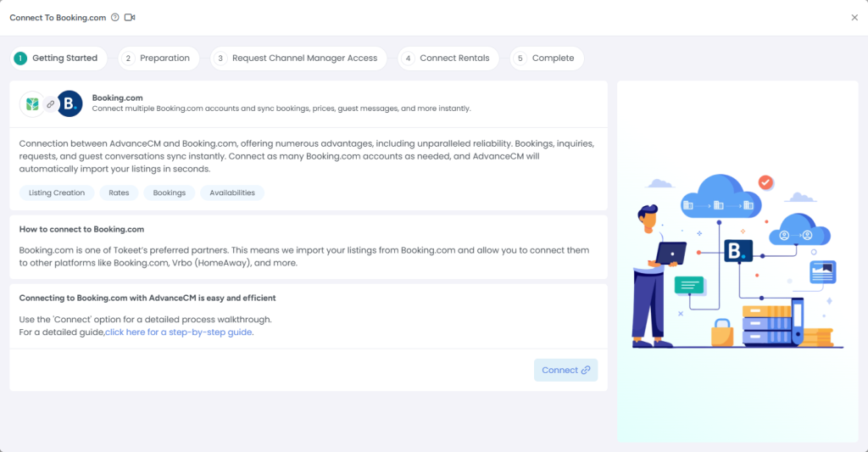Open the step-by-step guide link
Image resolution: width=868 pixels, height=452 pixels.
coord(179,332)
